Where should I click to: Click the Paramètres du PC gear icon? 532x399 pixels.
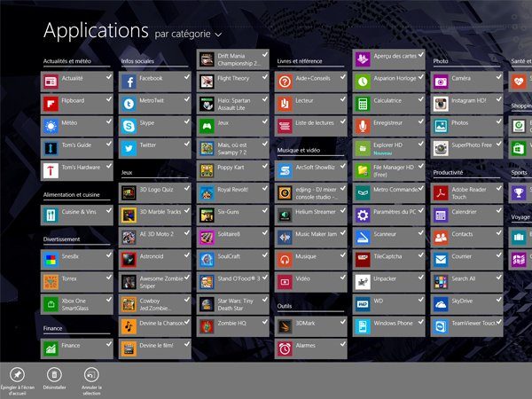click(363, 215)
